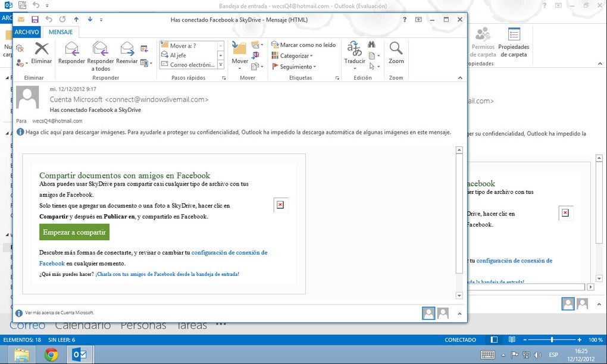The height and width of the screenshot is (364, 607).
Task: Open ribbon display options beside Help
Action: coord(418,20)
